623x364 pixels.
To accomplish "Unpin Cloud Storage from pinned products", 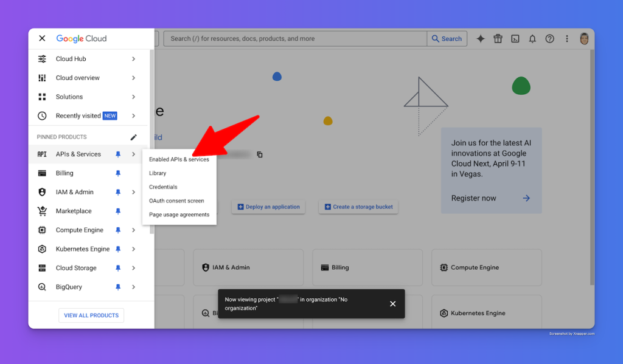I will (118, 268).
